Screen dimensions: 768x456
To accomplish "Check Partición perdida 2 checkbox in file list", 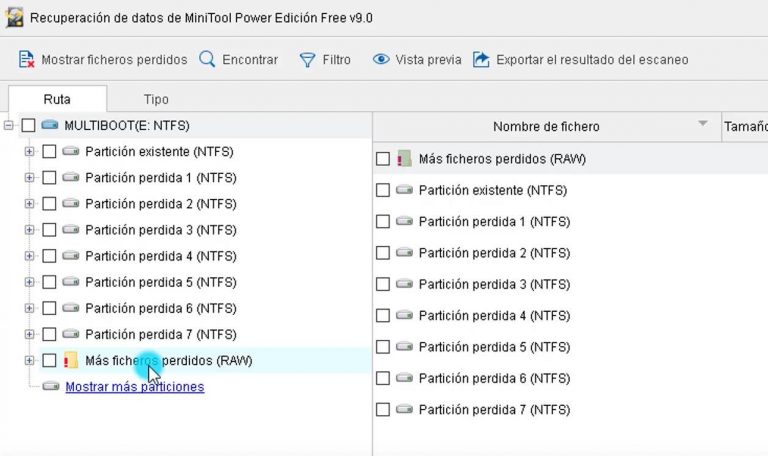I will 383,253.
